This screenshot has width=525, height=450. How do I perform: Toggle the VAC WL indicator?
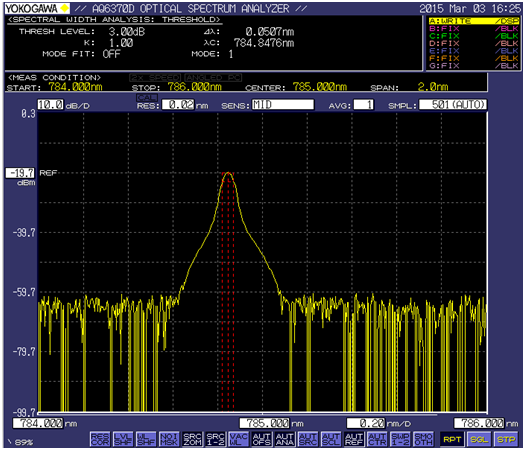(238, 439)
